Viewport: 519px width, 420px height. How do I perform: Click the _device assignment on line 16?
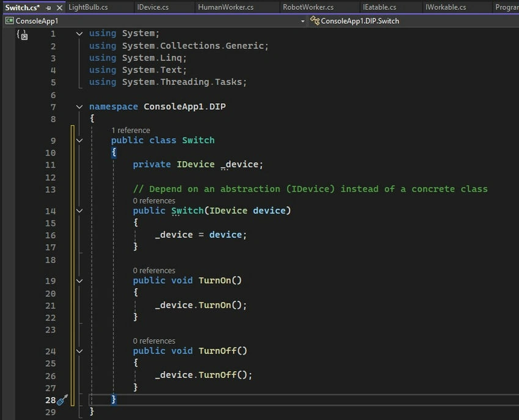201,235
